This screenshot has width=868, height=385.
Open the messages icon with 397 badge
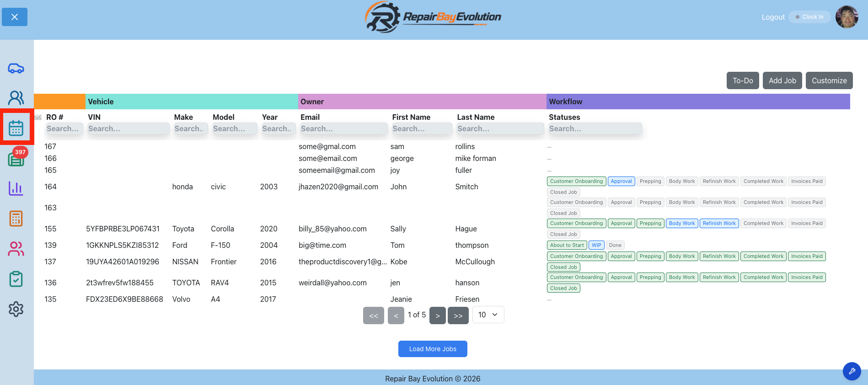tap(16, 158)
